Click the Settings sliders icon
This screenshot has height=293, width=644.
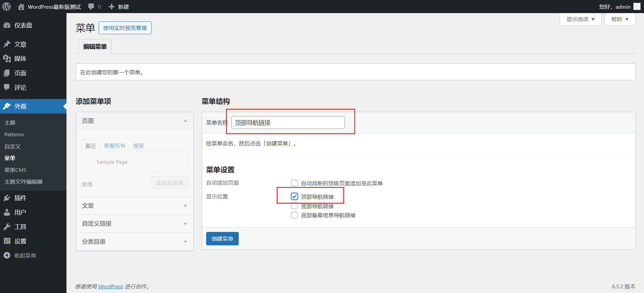(x=7, y=241)
